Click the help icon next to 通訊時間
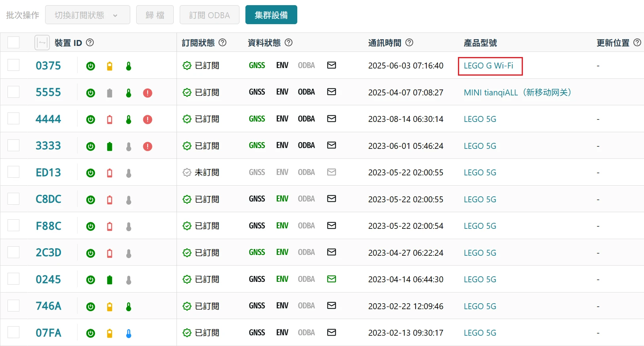This screenshot has height=346, width=644. pyautogui.click(x=410, y=42)
